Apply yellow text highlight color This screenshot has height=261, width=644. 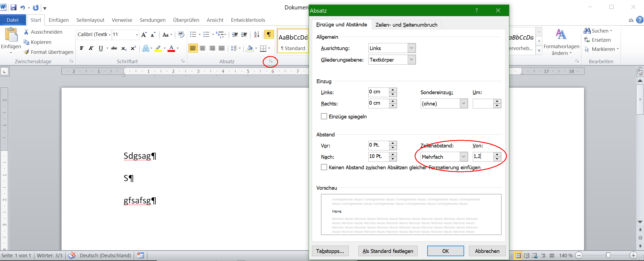point(158,48)
